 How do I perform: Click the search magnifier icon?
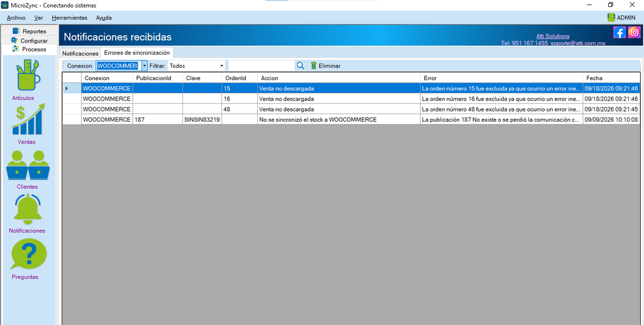pyautogui.click(x=300, y=66)
